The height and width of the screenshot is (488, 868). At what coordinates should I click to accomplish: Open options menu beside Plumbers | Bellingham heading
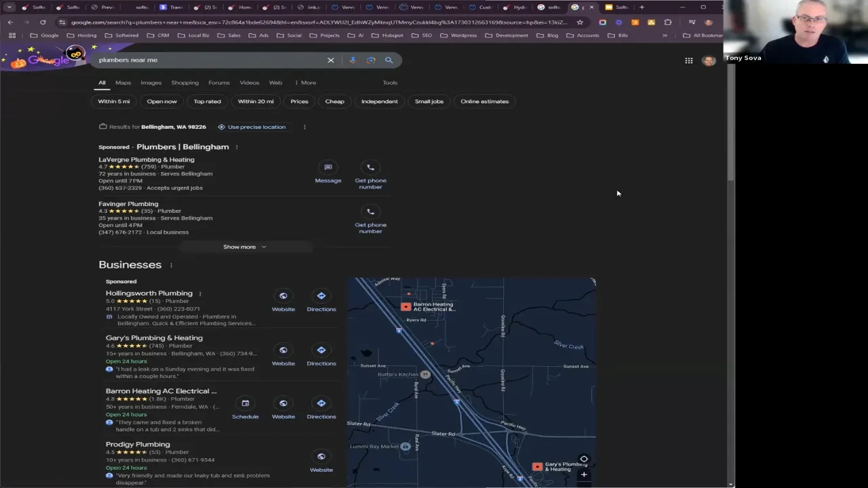click(237, 147)
